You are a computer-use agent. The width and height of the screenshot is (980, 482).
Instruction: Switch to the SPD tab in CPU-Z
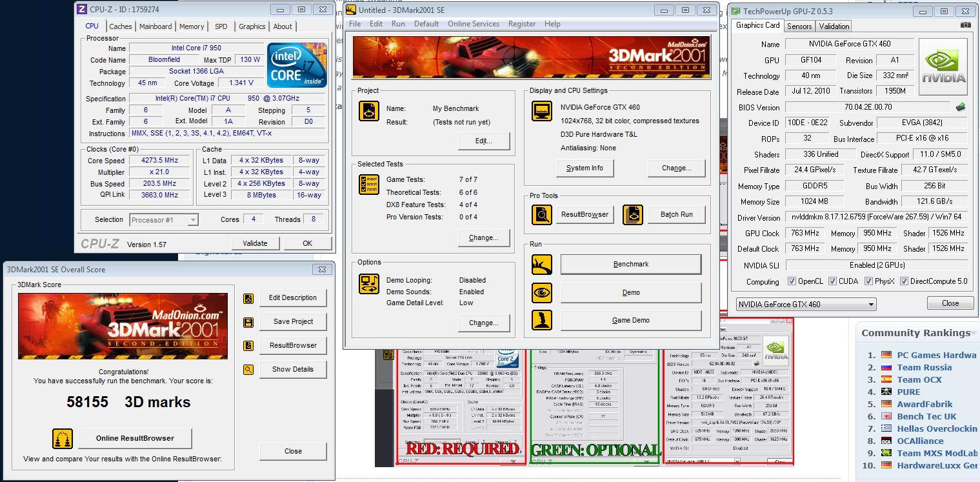point(221,26)
